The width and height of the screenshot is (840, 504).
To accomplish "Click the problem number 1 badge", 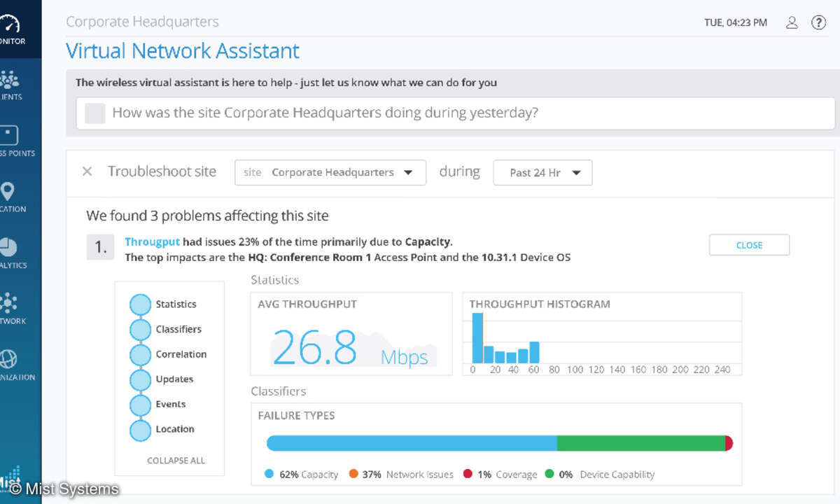I will click(x=100, y=247).
